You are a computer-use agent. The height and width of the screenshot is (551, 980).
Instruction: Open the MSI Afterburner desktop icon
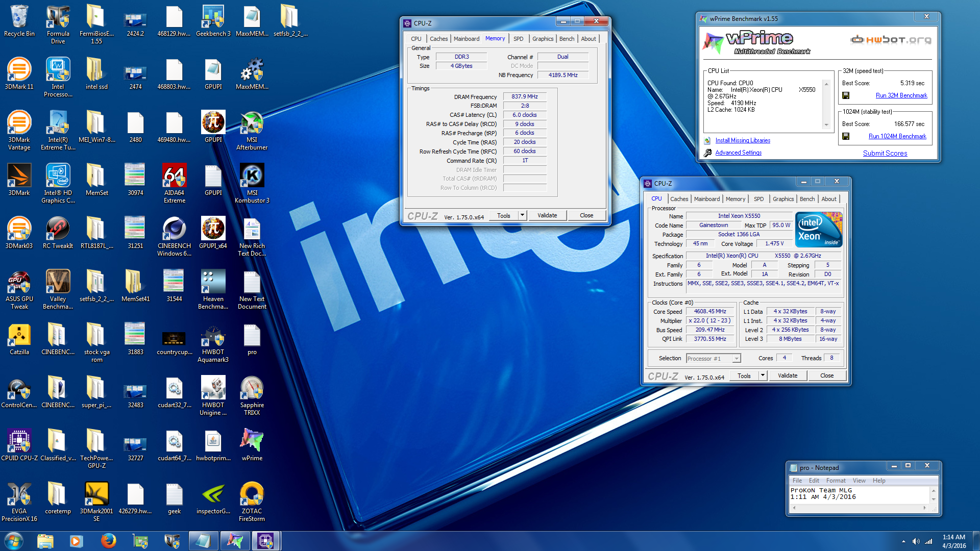[252, 131]
